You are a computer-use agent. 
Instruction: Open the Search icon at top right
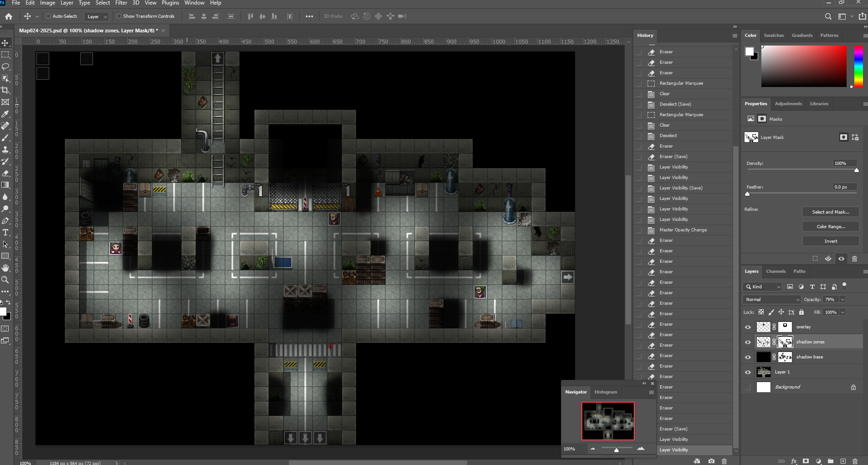828,16
